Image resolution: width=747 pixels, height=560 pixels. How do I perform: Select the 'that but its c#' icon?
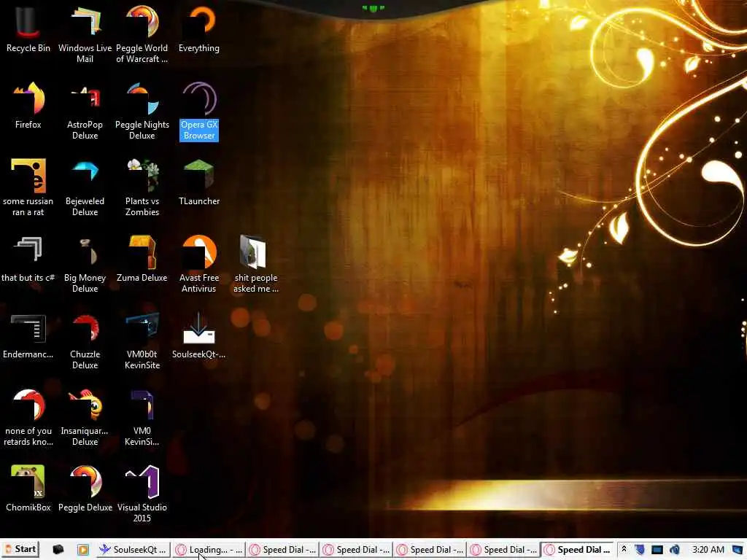coord(28,259)
